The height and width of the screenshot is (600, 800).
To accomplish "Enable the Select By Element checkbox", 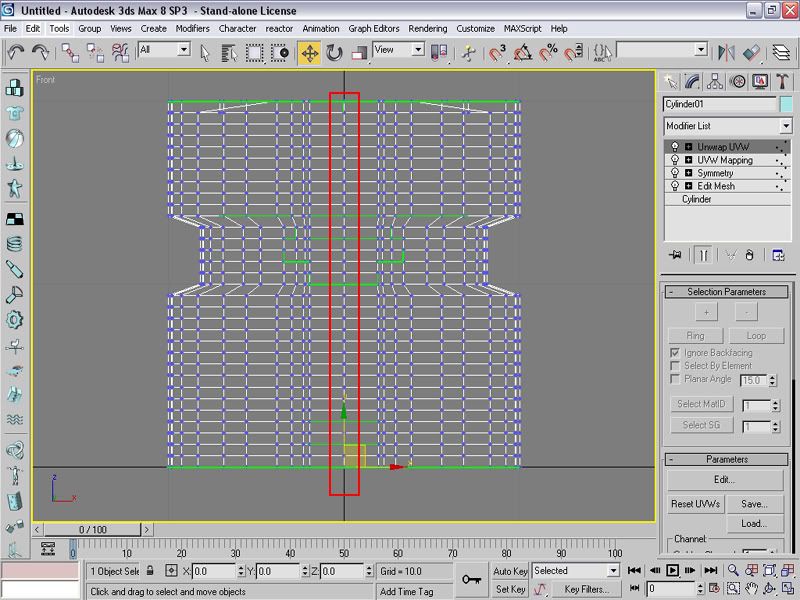I will (674, 366).
